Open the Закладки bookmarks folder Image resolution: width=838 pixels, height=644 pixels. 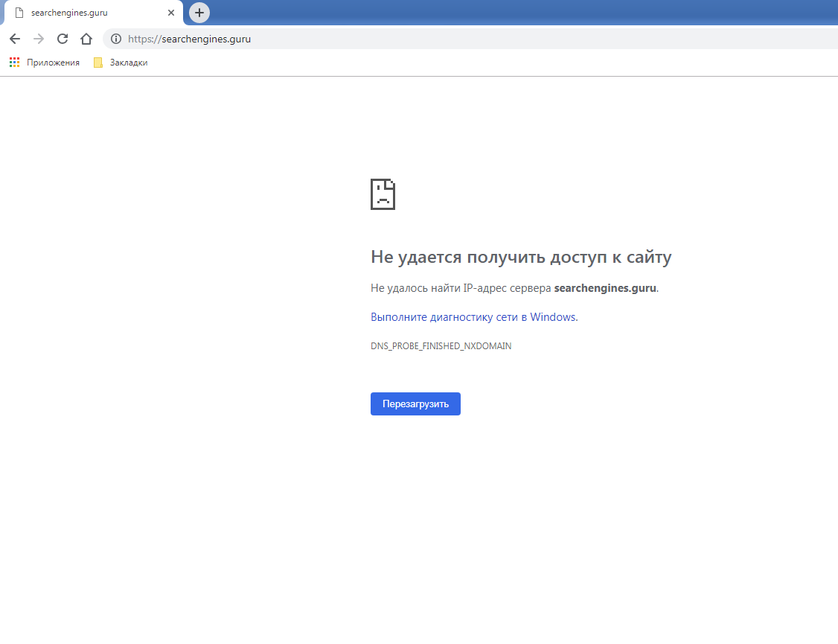(121, 63)
